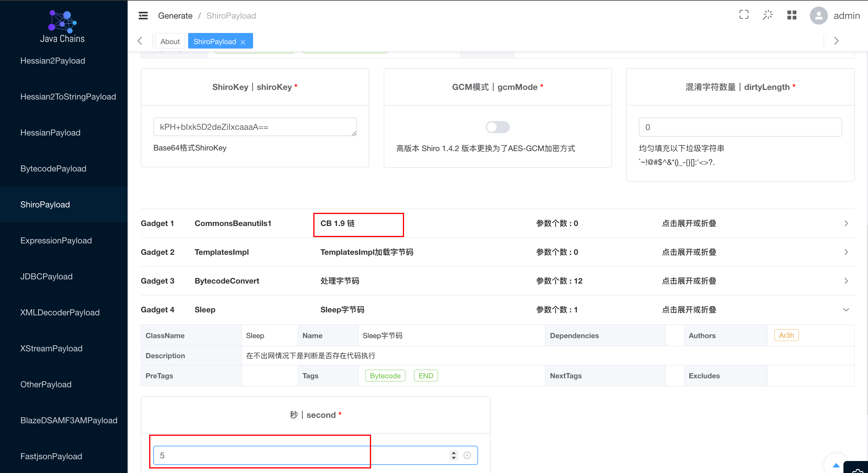868x473 pixels.
Task: Click the back-to-top arrow button
Action: (x=836, y=465)
